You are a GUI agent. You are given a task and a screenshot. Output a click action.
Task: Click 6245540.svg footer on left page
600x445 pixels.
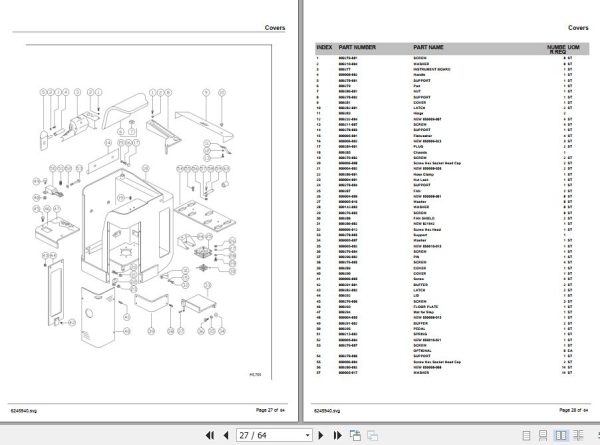click(x=24, y=411)
